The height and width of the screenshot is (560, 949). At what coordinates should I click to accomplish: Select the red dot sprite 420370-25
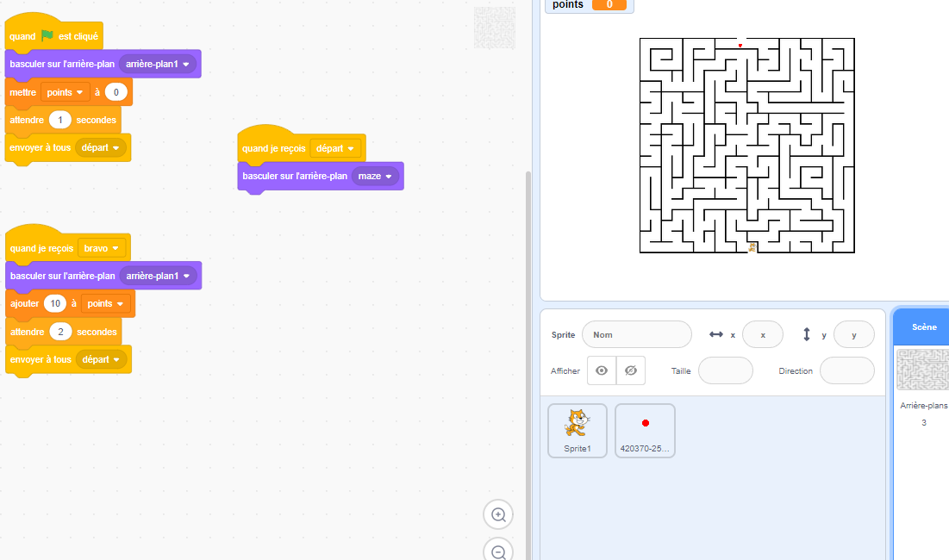coord(646,431)
